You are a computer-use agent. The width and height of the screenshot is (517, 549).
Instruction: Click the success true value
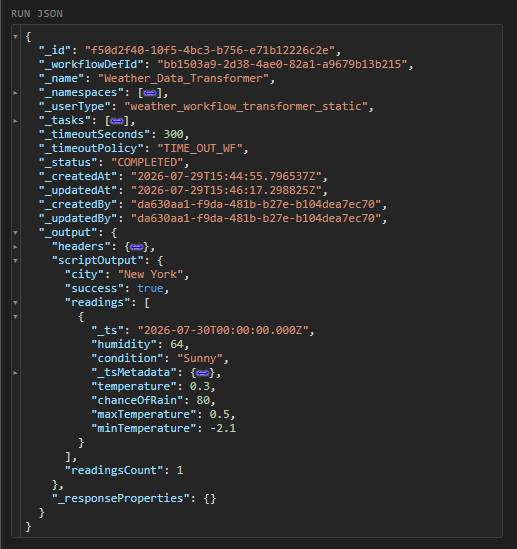pos(150,289)
